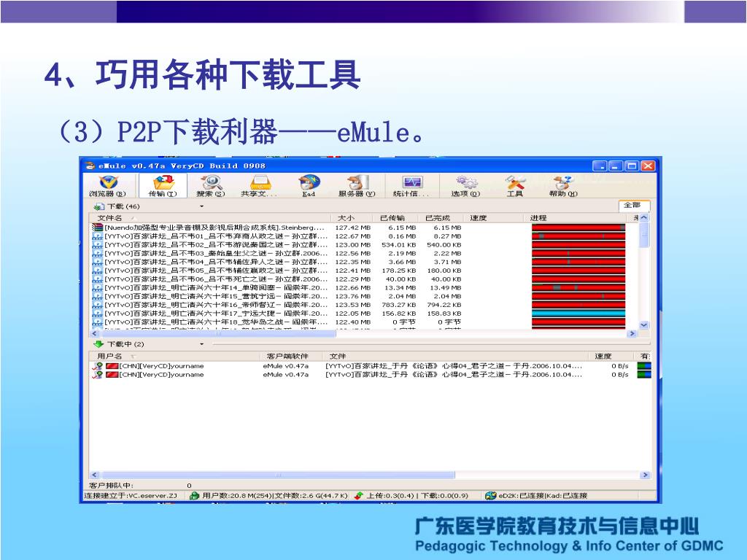Open the Servers (服务器) toolbar icon

[x=357, y=186]
